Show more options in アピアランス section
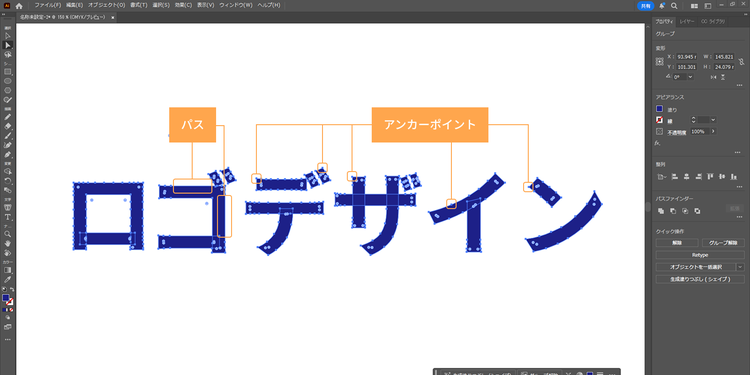 tap(738, 152)
